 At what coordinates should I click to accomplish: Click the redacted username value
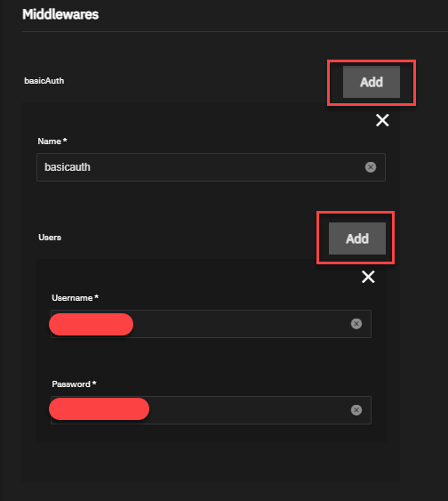point(91,324)
